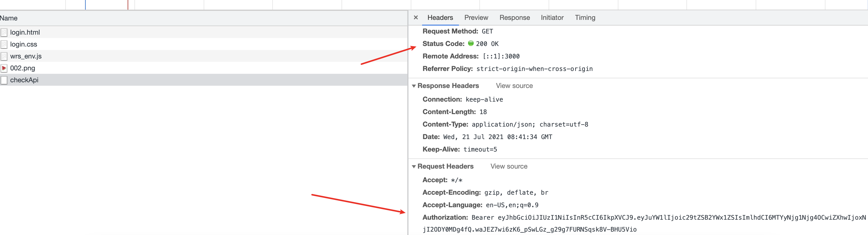
Task: Click the strict-origin-when-cross-origin referrer policy value
Action: [x=534, y=69]
